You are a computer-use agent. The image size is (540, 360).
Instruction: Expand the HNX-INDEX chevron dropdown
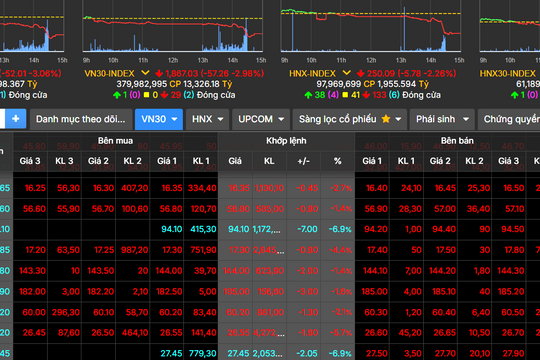346,73
